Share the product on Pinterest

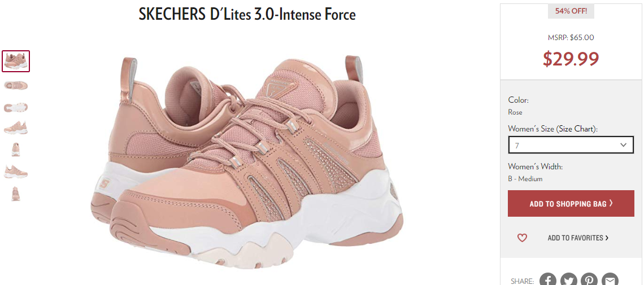(589, 280)
